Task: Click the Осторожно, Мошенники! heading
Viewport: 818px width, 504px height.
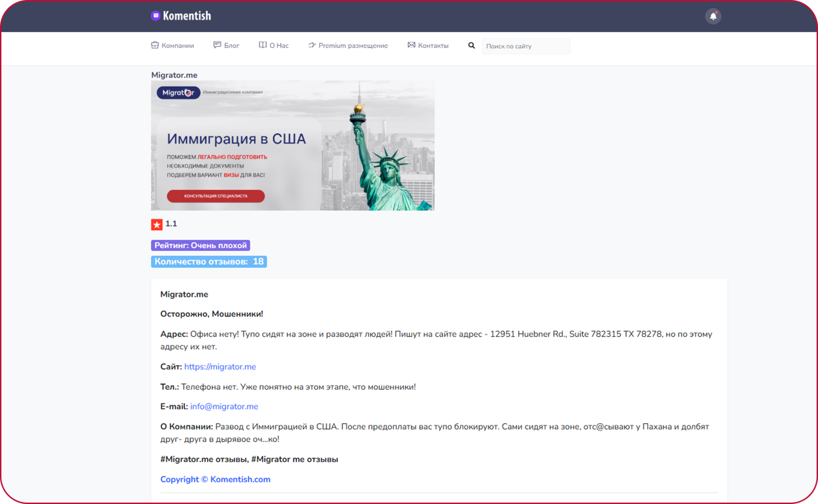Action: click(212, 314)
